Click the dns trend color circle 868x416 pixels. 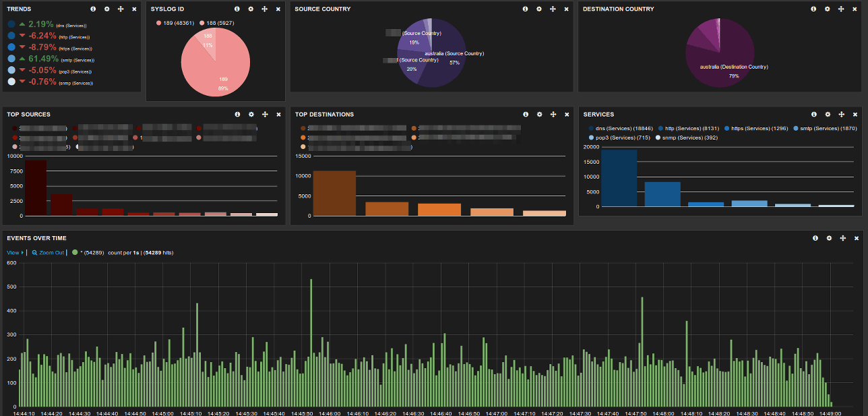11,24
